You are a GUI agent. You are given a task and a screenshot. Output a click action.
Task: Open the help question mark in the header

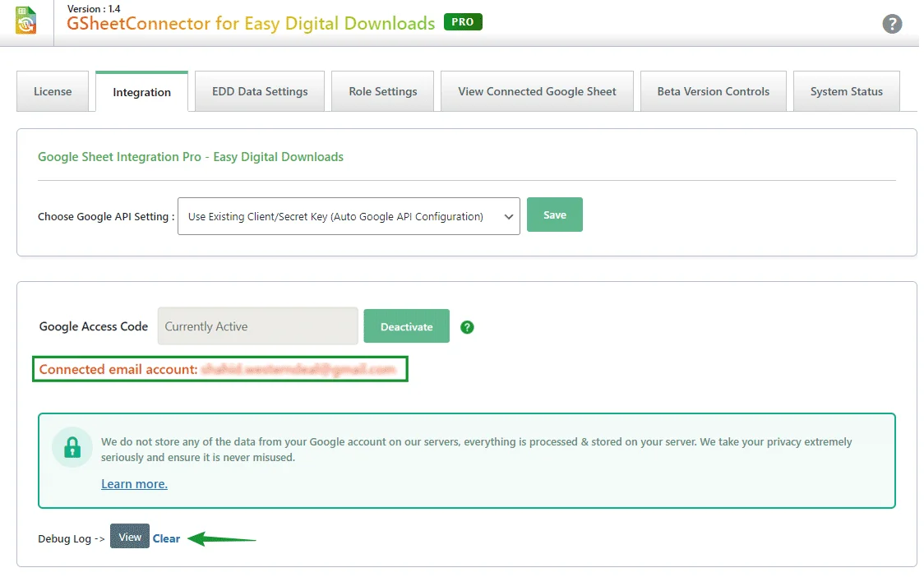[x=892, y=24]
